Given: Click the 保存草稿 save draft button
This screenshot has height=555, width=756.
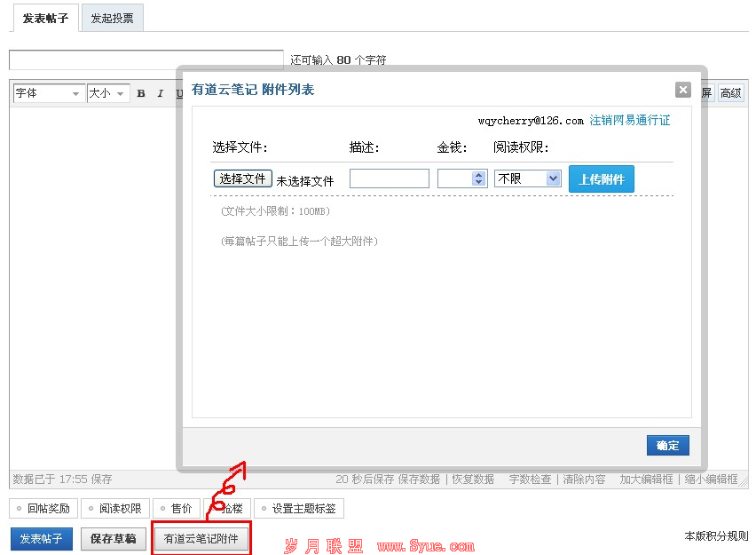Looking at the screenshot, I should click(x=114, y=539).
